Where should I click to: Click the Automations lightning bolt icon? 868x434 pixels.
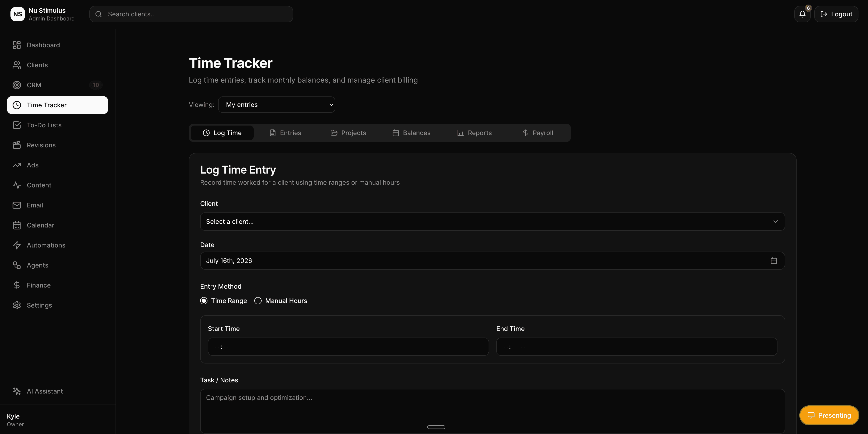point(17,245)
